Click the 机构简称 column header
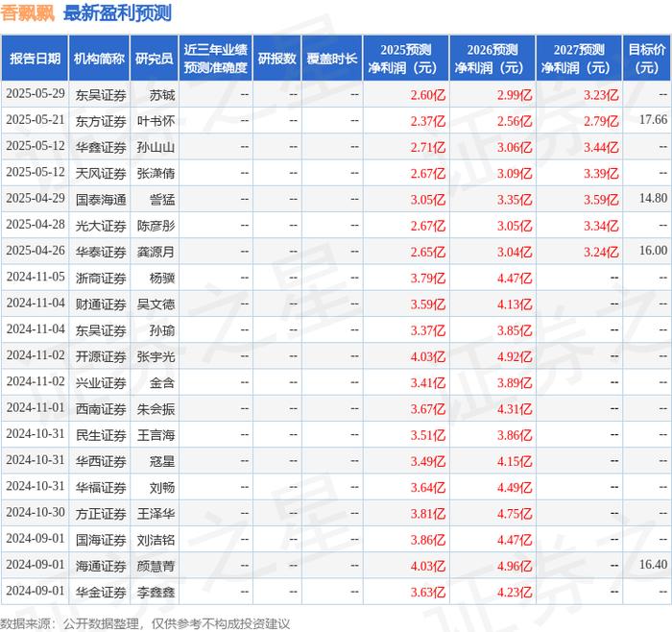 (x=99, y=59)
